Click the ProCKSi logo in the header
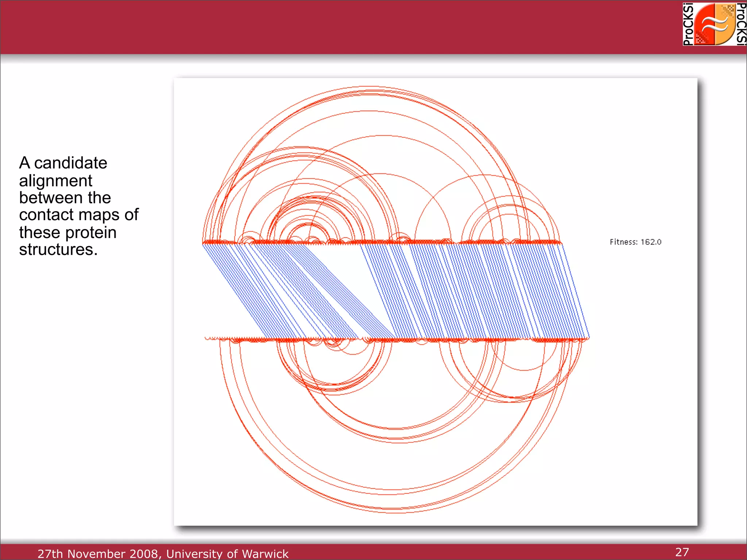The width and height of the screenshot is (747, 560). click(714, 24)
